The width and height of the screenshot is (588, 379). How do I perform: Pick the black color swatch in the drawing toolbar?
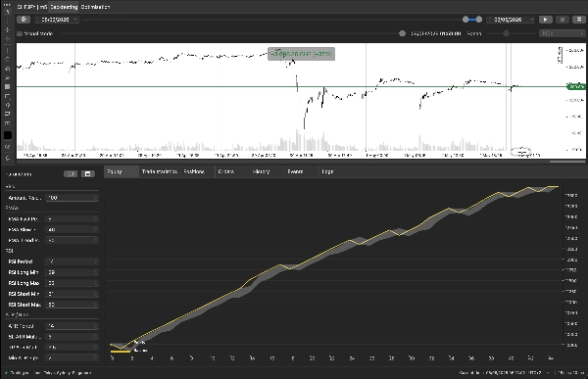click(x=8, y=135)
